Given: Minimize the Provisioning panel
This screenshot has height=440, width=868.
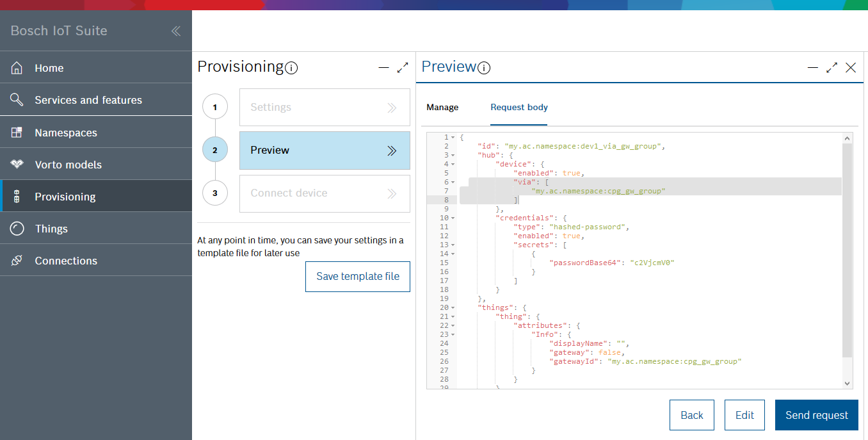Looking at the screenshot, I should click(383, 67).
